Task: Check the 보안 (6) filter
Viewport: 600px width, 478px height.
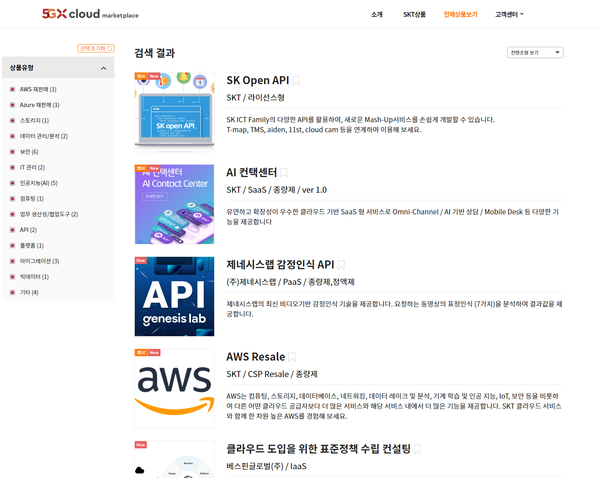Action: [x=13, y=152]
